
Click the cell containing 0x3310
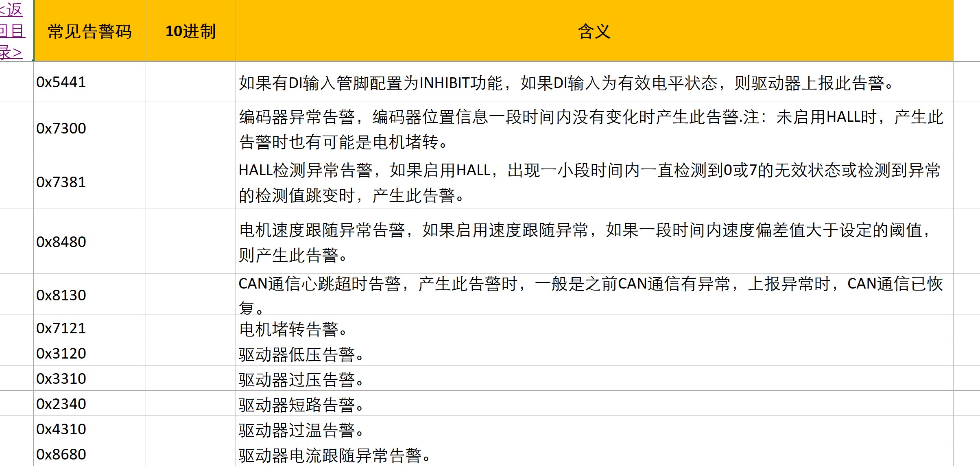61,379
